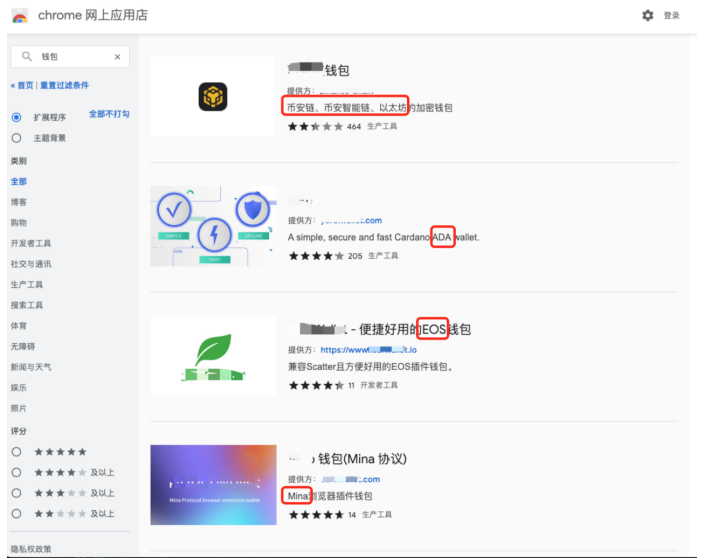This screenshot has height=558, width=704.
Task: Click the 全部不打勾 link
Action: 109,114
